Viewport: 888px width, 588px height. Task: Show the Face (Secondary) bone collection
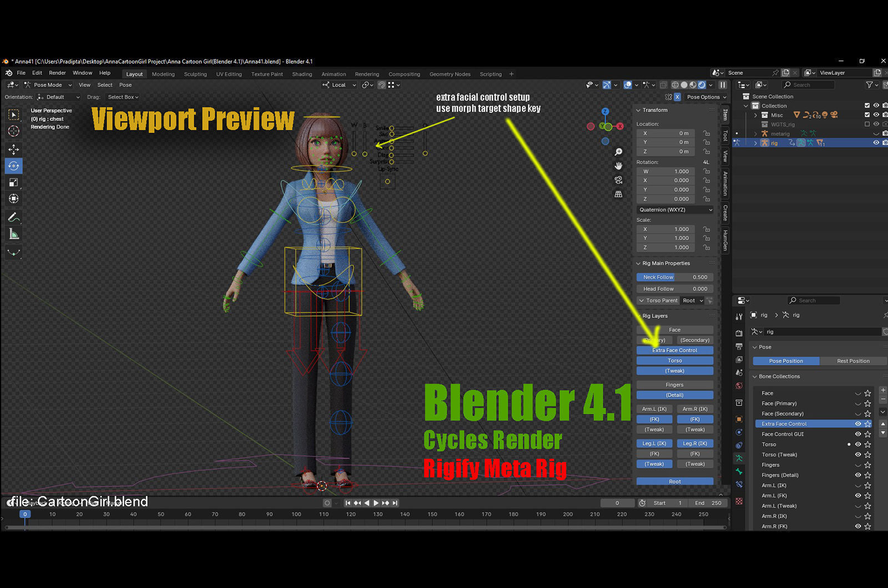coord(857,414)
